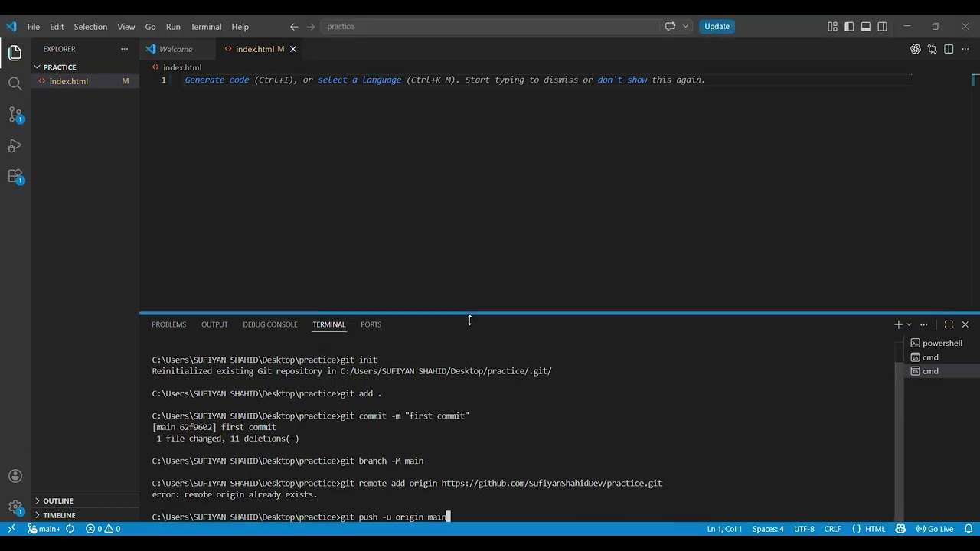This screenshot has width=980, height=551.
Task: Open changes icon in editor toolbar
Action: pyautogui.click(x=932, y=49)
